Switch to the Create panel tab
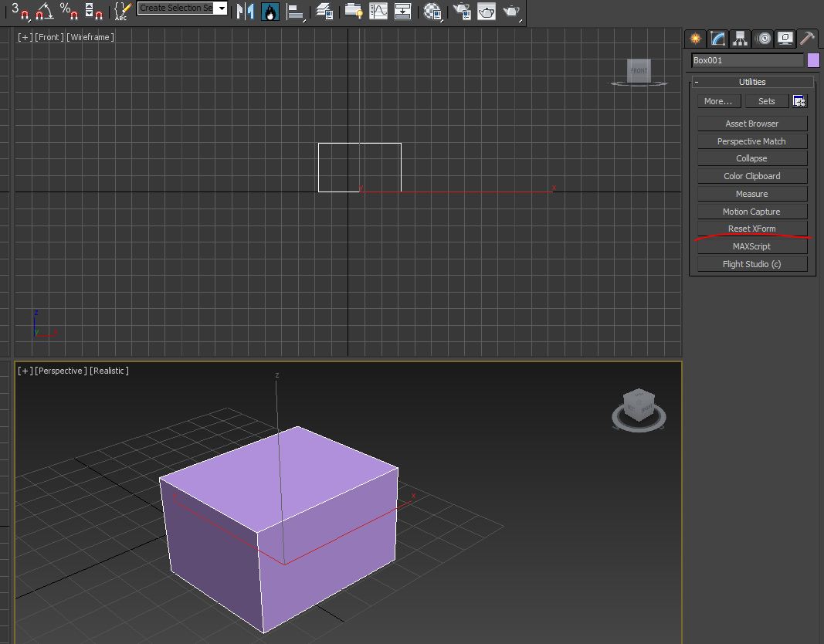The image size is (824, 644). coord(696,39)
